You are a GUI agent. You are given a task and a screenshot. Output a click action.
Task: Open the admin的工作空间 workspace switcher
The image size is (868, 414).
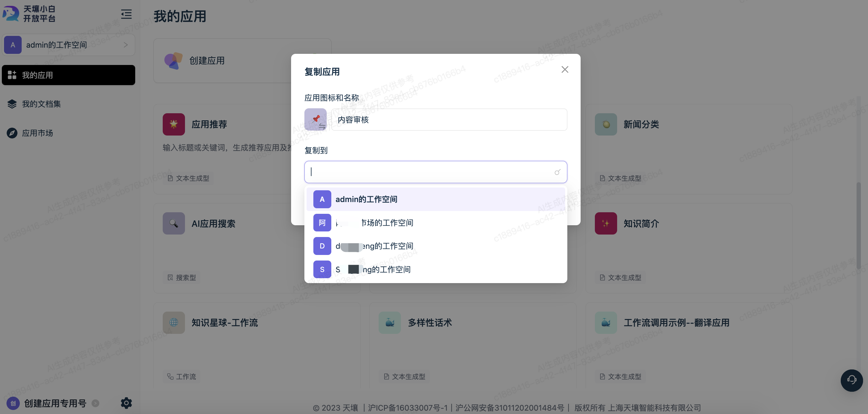pos(68,45)
